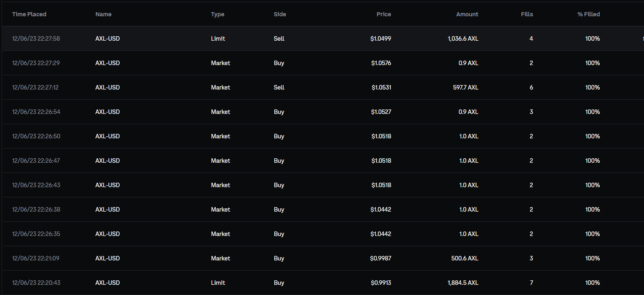Select the order timestamped 12/06/23 22:27:29

point(36,63)
